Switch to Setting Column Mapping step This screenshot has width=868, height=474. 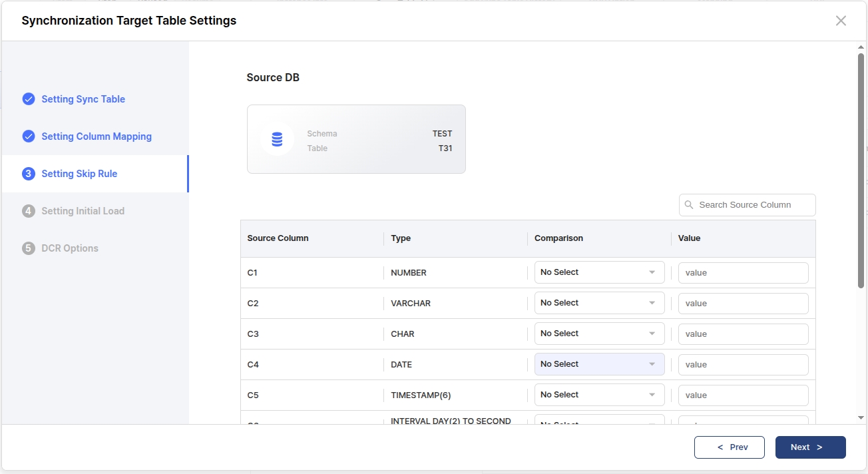[x=97, y=136]
